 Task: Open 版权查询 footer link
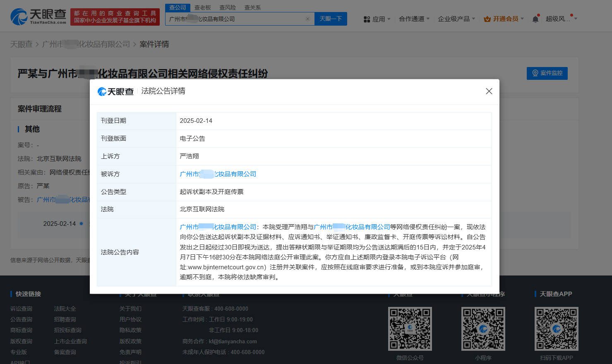point(21,341)
